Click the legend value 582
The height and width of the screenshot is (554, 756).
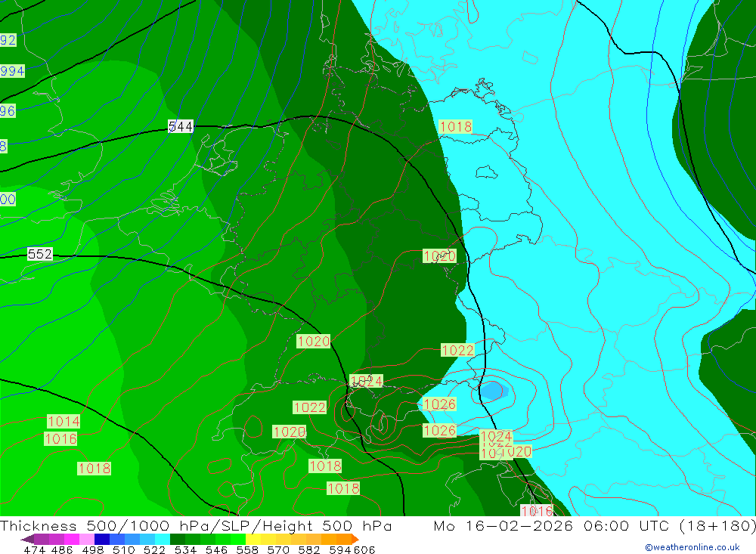coord(308,549)
